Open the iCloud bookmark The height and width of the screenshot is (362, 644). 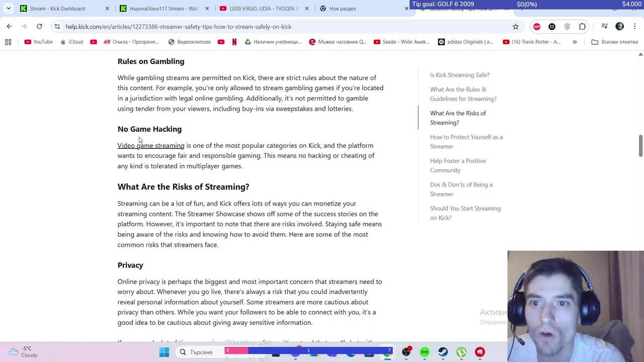coord(71,42)
